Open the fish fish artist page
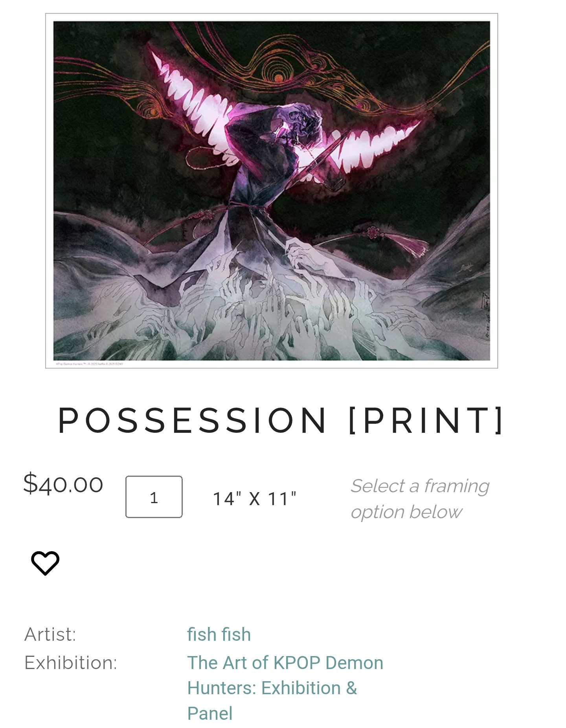 tap(219, 634)
